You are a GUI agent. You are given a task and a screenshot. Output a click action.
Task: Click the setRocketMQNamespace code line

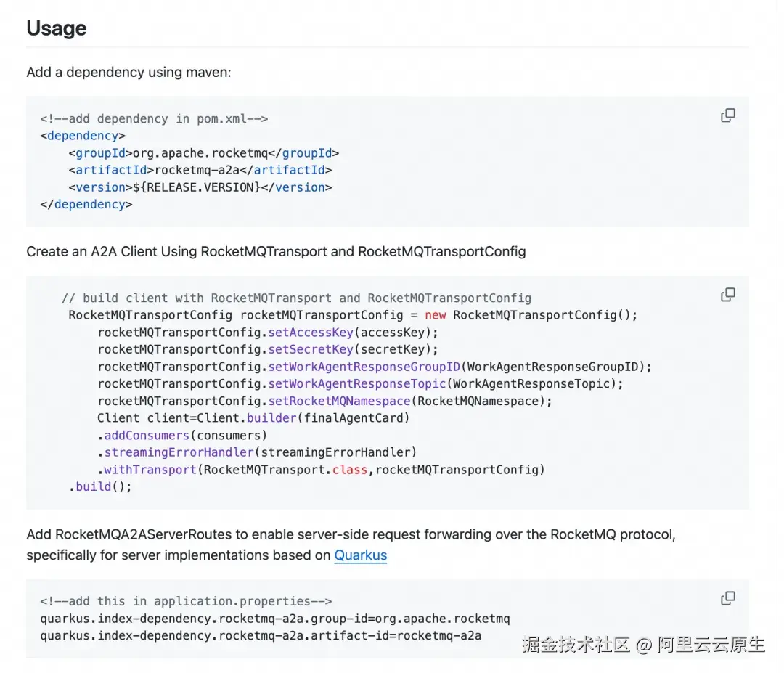coord(324,401)
